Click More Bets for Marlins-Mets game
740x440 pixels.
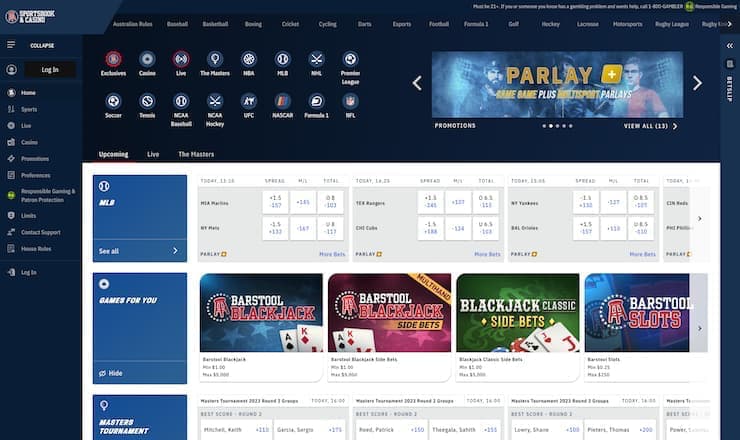click(332, 254)
